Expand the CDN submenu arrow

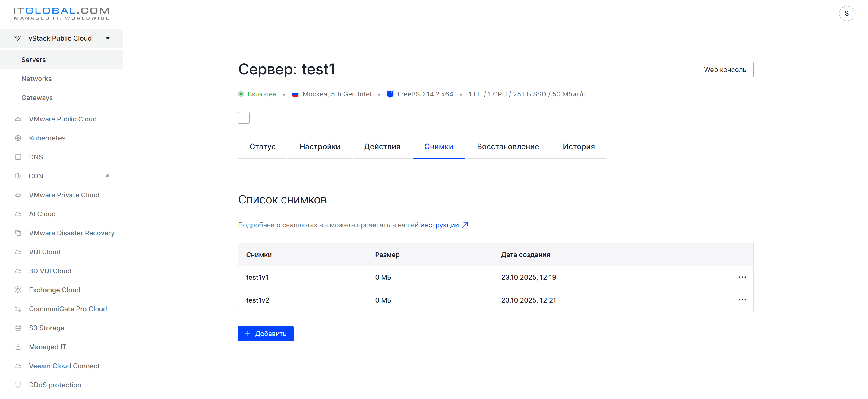pos(107,175)
